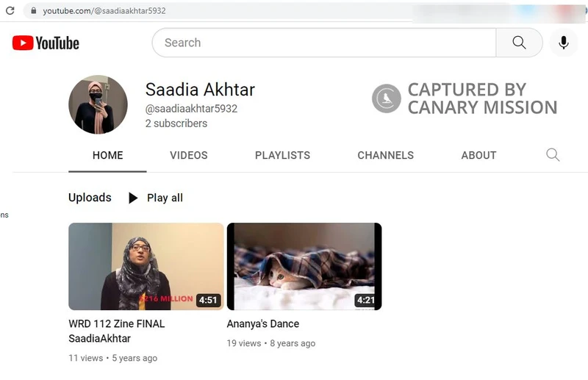Viewport: 588px width, 380px height.
Task: Click the handle @saadiaakhtar5932
Action: click(x=191, y=109)
